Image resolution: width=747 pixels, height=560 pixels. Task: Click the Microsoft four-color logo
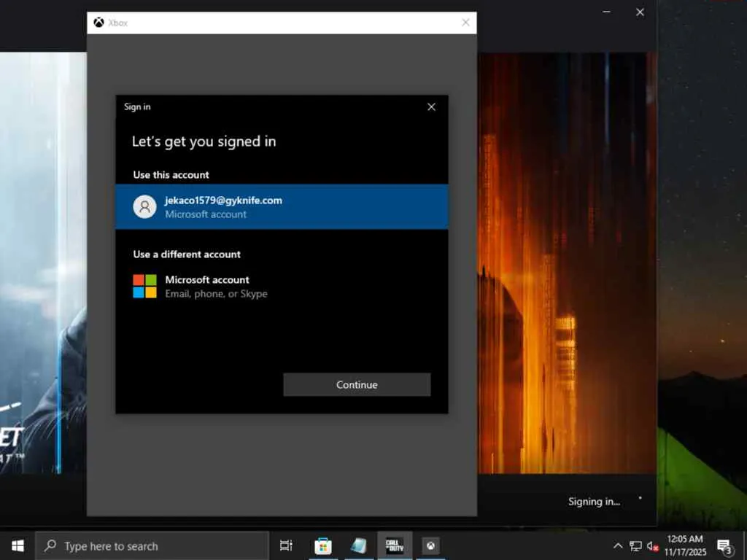(144, 286)
